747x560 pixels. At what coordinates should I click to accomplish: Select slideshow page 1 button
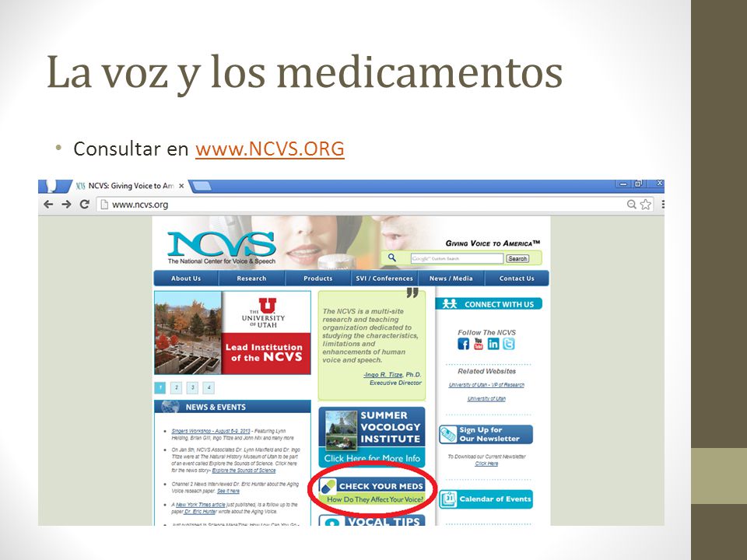[160, 387]
